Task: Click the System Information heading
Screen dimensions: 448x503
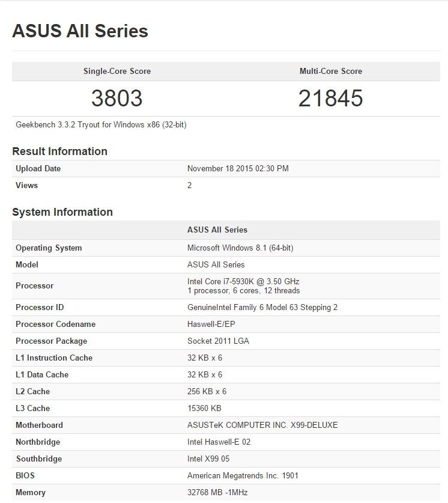Action: tap(62, 212)
